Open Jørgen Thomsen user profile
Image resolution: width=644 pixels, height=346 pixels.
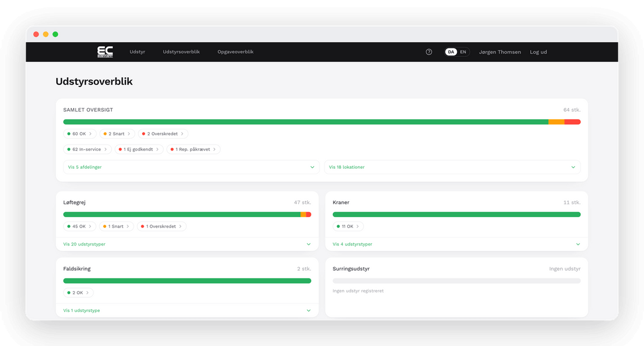coord(500,52)
